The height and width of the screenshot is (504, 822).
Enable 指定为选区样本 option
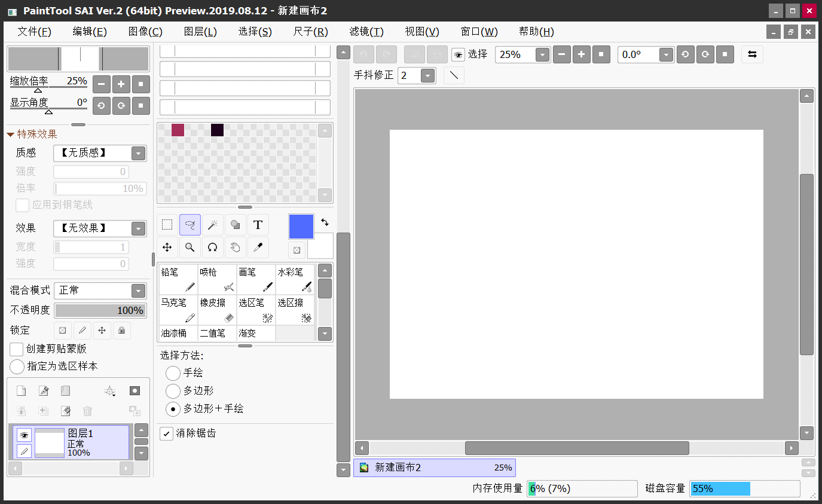[x=17, y=366]
